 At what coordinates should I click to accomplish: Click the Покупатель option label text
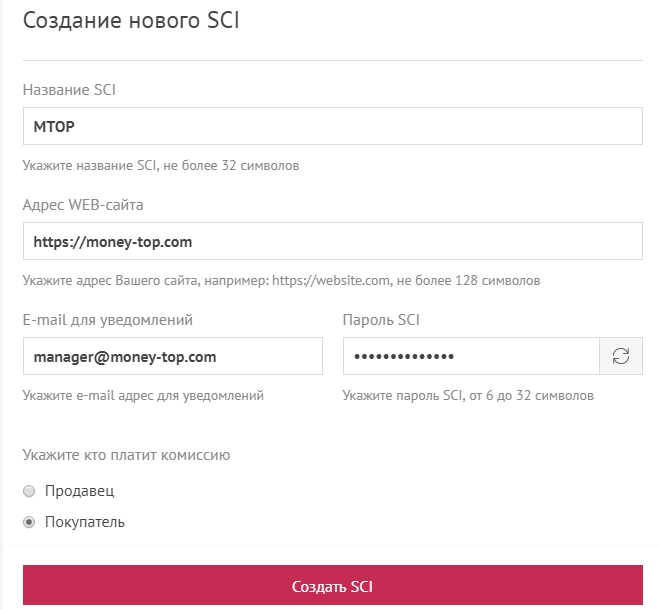85,522
